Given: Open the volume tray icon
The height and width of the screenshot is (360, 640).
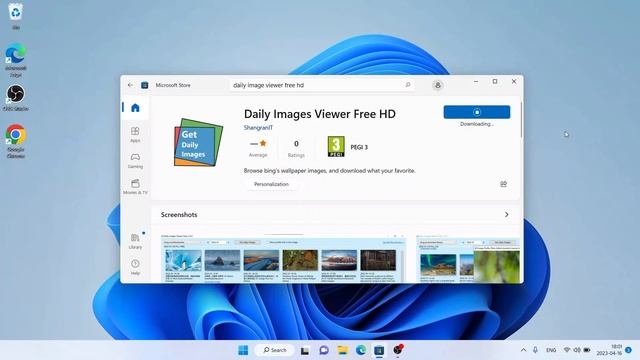Looking at the screenshot, I should [x=577, y=350].
